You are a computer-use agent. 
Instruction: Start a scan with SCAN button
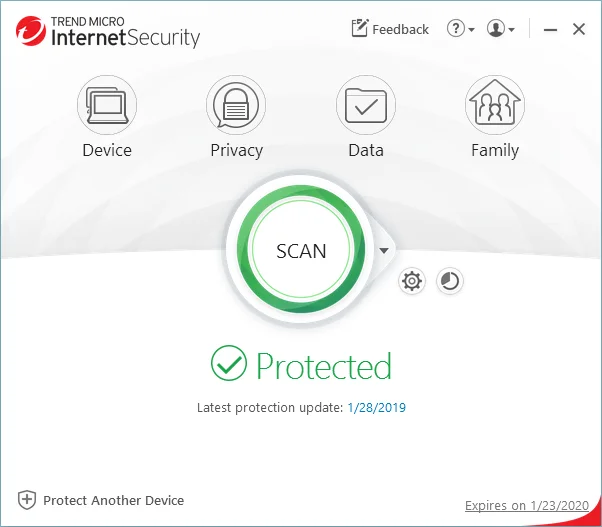301,251
